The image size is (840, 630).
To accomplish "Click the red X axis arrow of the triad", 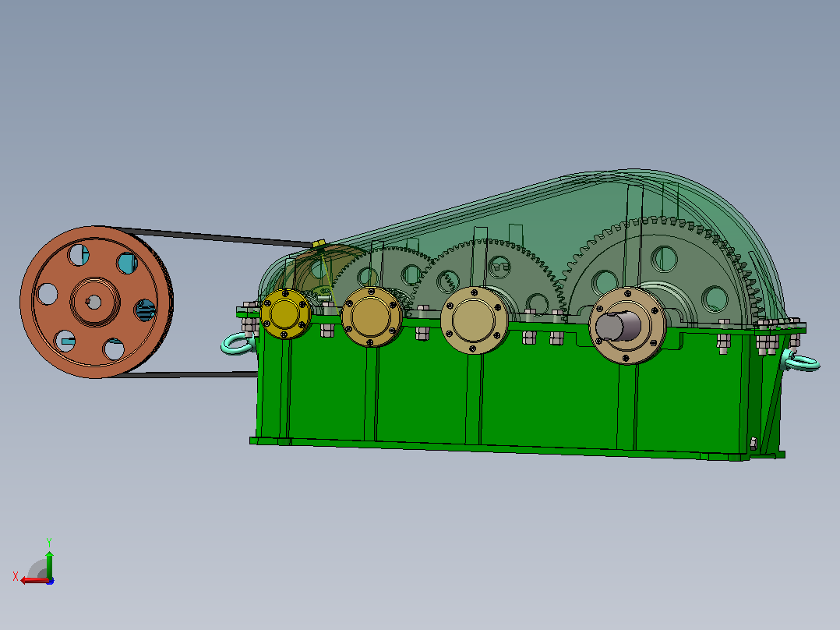I will point(35,580).
